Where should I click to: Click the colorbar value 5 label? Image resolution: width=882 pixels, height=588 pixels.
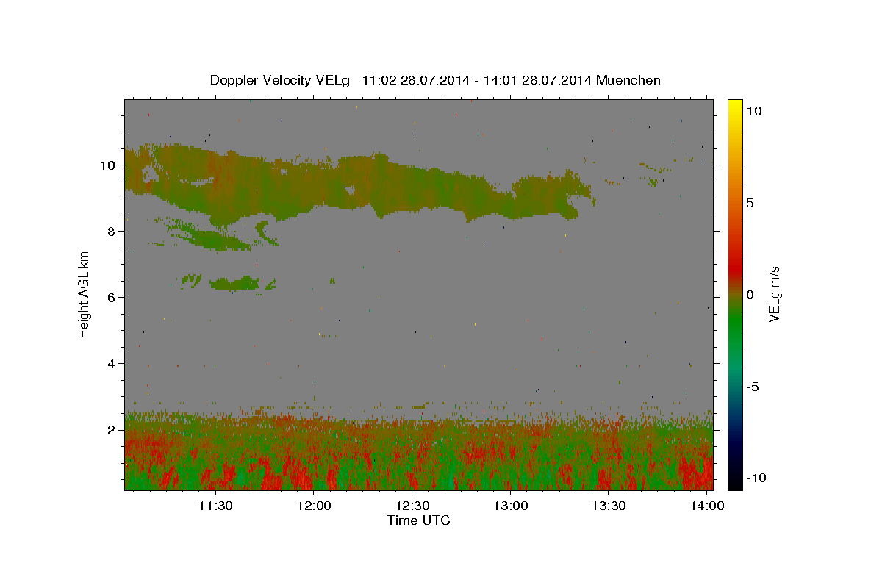pos(750,203)
